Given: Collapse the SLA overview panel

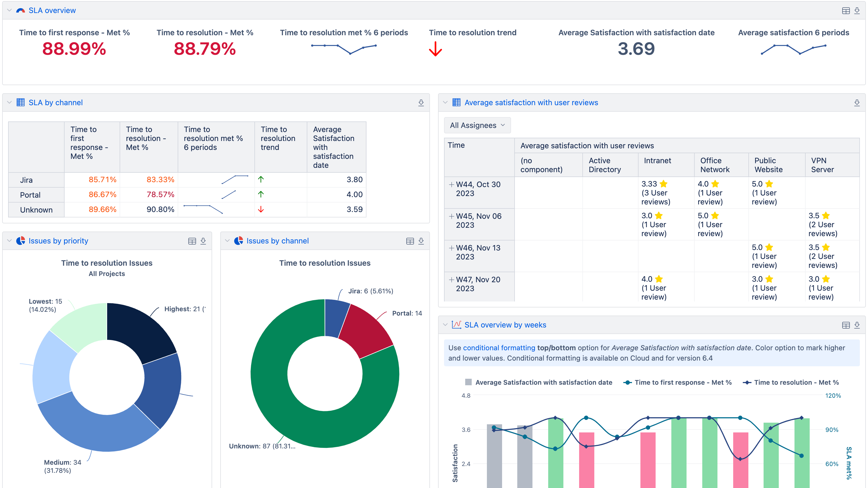Looking at the screenshot, I should (x=9, y=11).
